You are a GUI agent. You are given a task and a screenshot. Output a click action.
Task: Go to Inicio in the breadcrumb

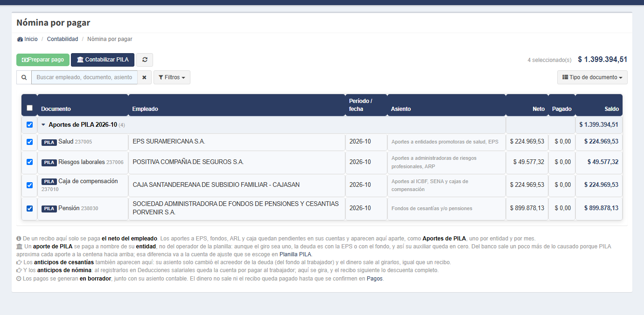[x=31, y=39]
